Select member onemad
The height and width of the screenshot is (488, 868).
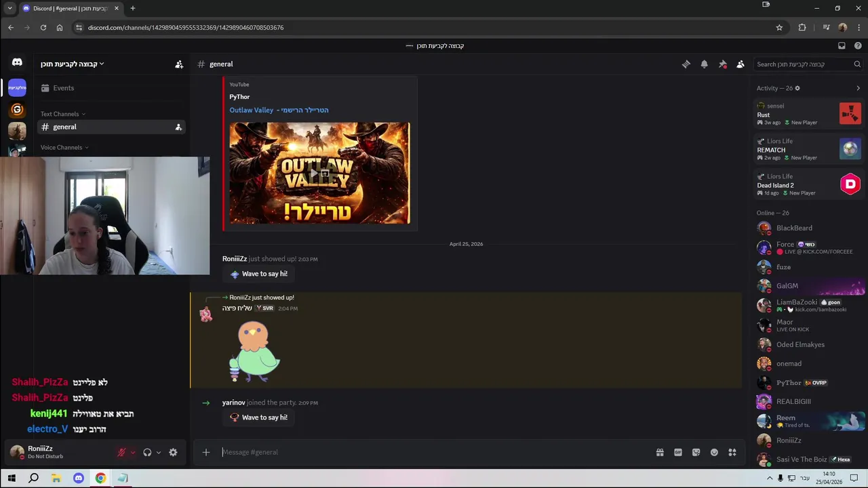coord(809,363)
